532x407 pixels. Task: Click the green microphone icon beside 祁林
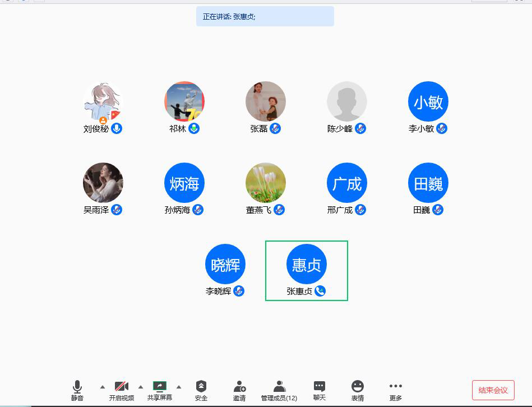pyautogui.click(x=194, y=128)
